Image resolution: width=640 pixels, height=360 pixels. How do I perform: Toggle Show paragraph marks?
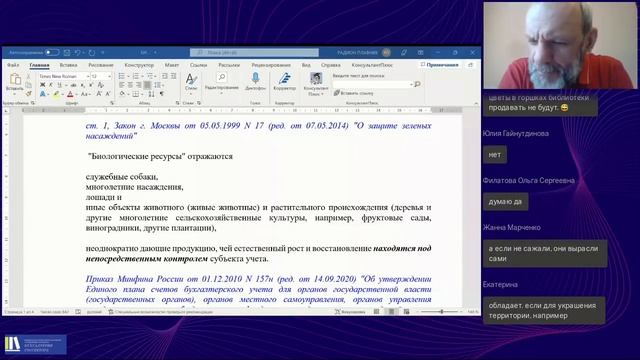pos(162,94)
